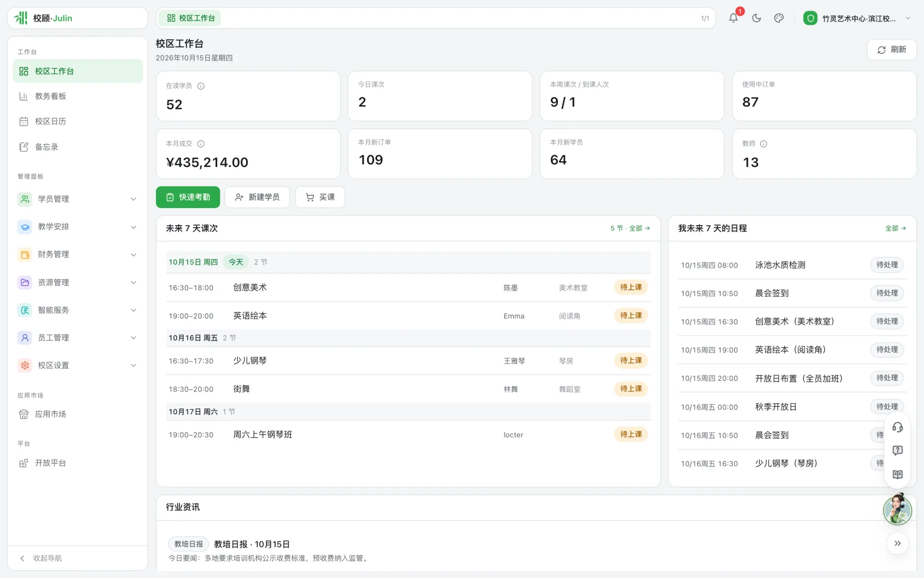This screenshot has width=924, height=578.
Task: Click the double-chevron expand button
Action: point(897,544)
